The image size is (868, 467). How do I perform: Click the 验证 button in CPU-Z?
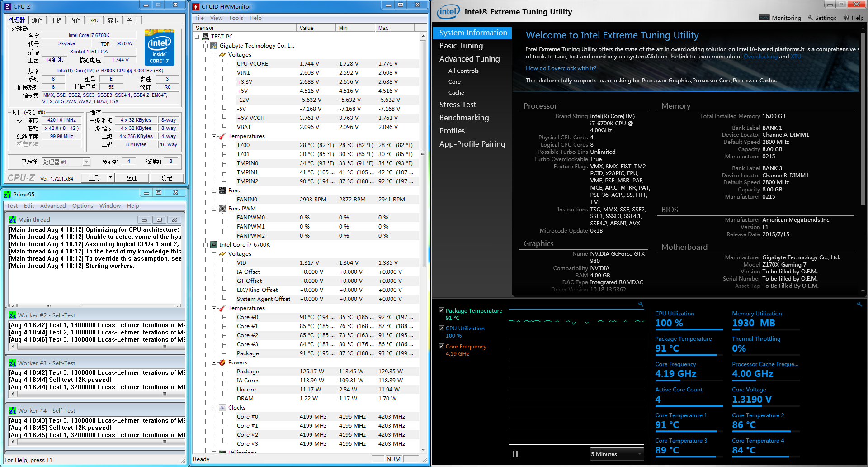tap(132, 178)
